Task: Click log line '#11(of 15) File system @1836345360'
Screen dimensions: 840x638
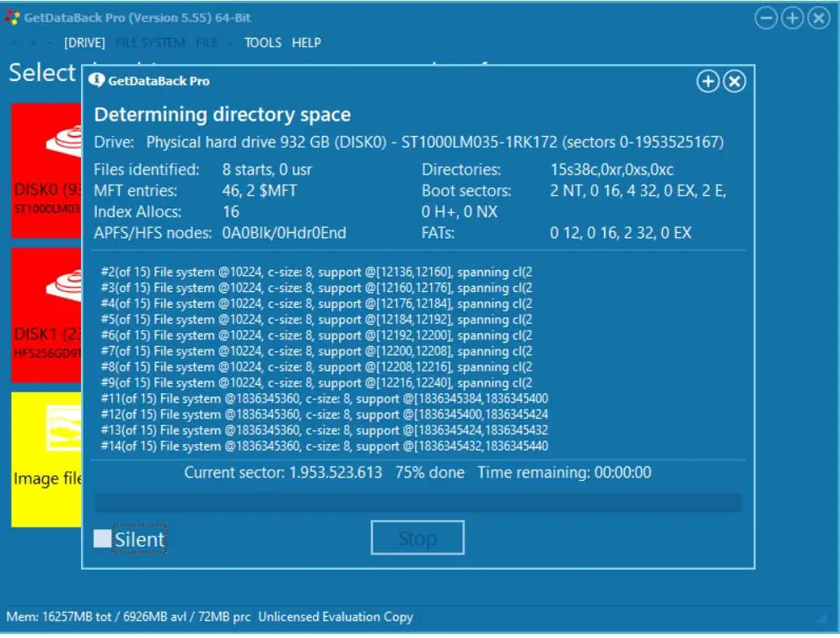Action: tap(324, 399)
